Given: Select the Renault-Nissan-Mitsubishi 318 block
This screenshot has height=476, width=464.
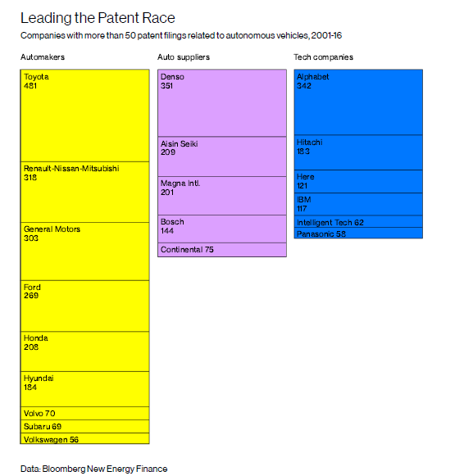Looking at the screenshot, I should (84, 193).
